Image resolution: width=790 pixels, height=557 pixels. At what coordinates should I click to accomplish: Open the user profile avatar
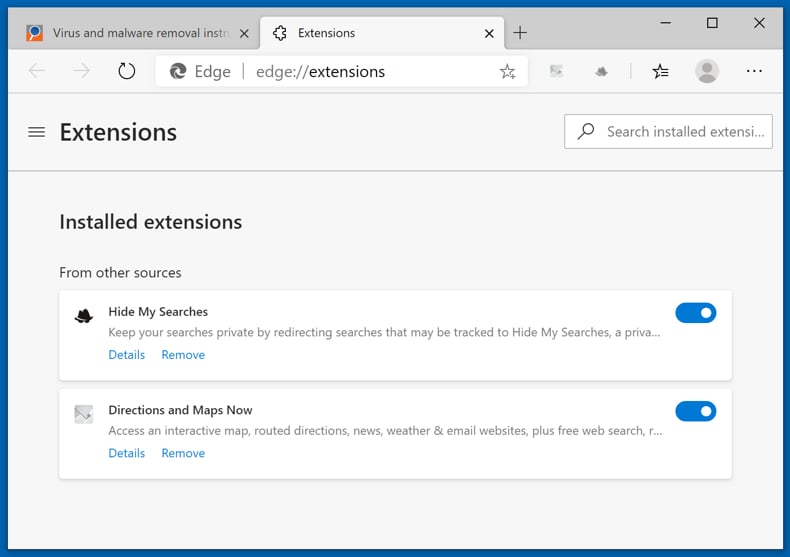pyautogui.click(x=707, y=71)
